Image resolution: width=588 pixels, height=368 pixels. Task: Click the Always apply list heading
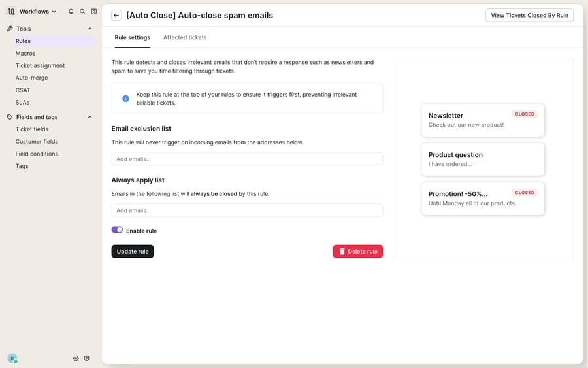point(138,180)
